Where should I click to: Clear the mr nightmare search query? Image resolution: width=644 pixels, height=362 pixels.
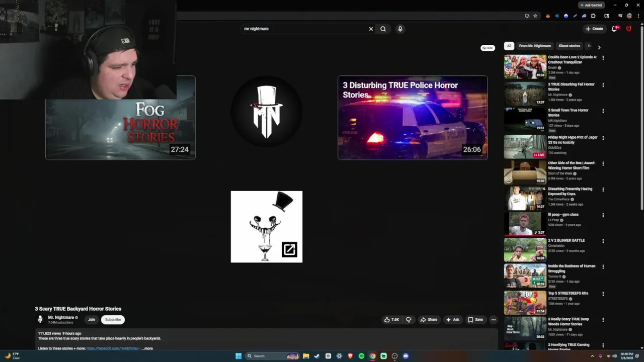371,29
